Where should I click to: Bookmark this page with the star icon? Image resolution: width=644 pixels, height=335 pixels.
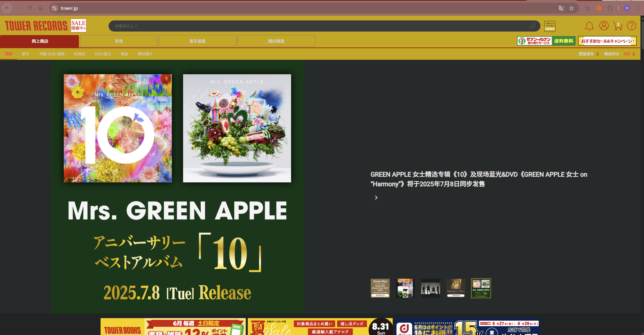[571, 8]
